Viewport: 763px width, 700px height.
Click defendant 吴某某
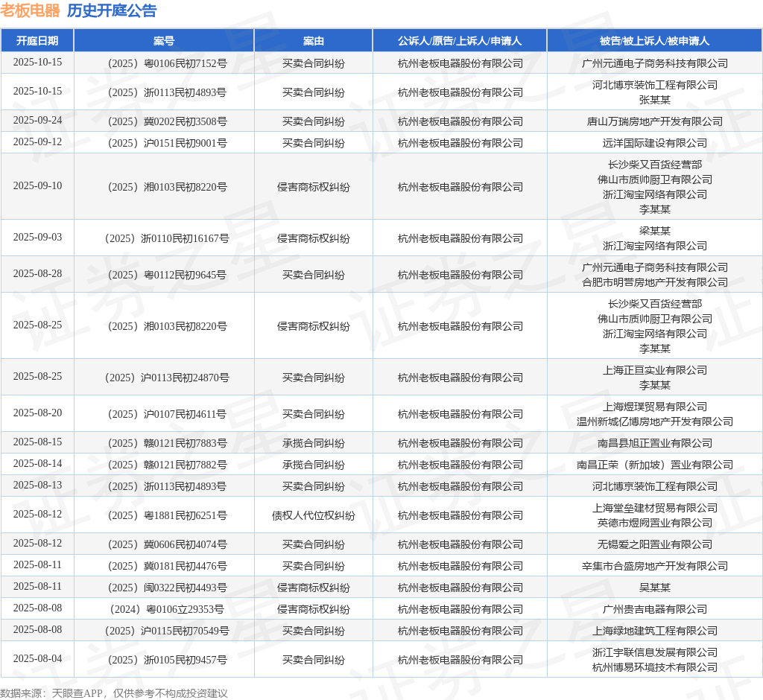(654, 588)
